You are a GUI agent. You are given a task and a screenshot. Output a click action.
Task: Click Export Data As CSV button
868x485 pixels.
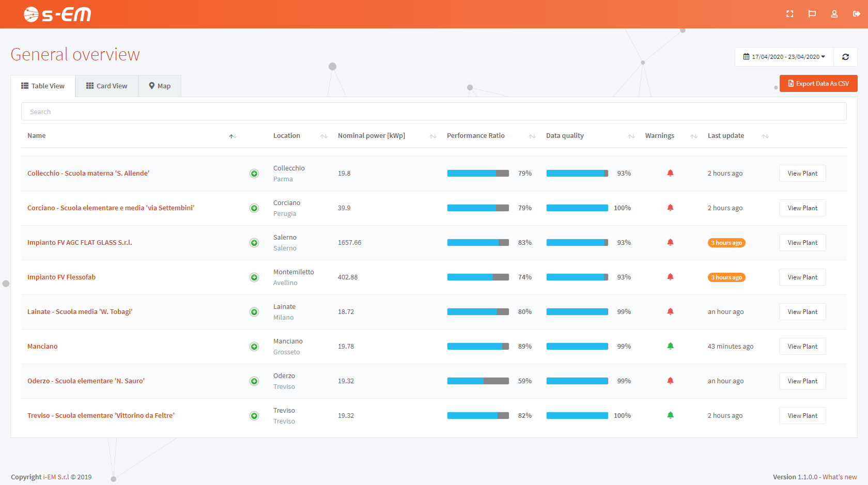click(818, 84)
